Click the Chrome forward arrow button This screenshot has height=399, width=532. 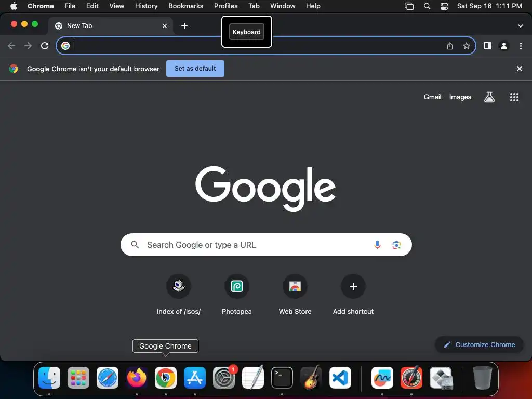(28, 46)
